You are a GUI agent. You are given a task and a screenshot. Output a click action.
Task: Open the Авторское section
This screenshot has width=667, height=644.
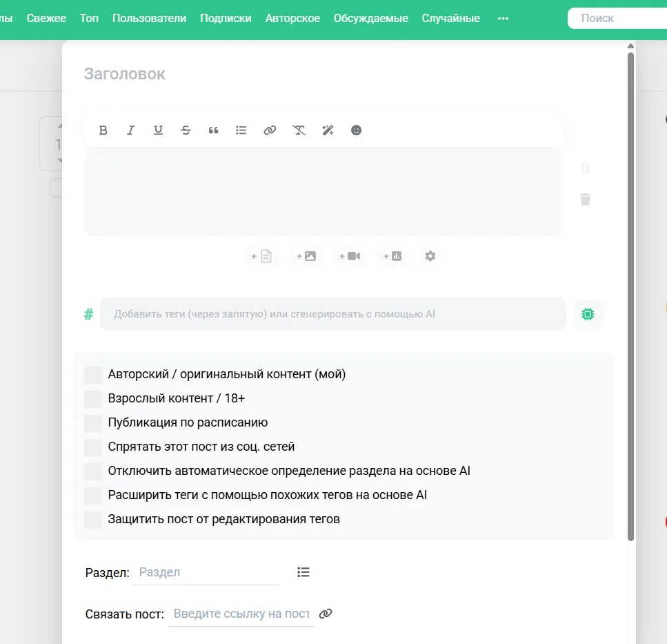[x=292, y=19]
